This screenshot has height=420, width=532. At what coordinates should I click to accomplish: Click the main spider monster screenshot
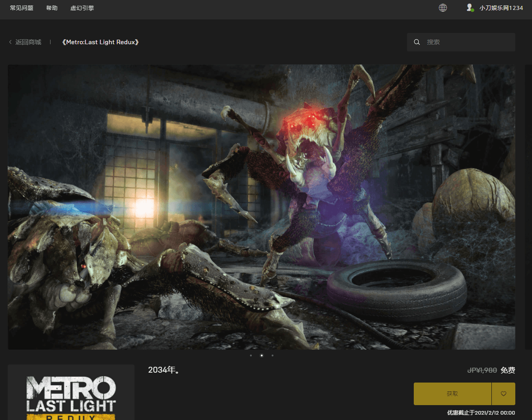pyautogui.click(x=262, y=207)
